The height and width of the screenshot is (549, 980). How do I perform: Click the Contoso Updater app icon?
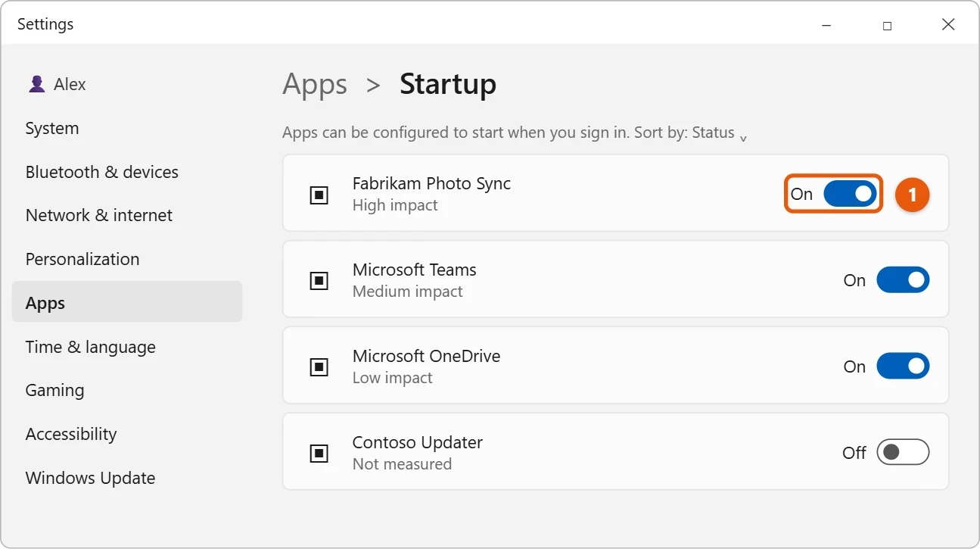pyautogui.click(x=319, y=454)
